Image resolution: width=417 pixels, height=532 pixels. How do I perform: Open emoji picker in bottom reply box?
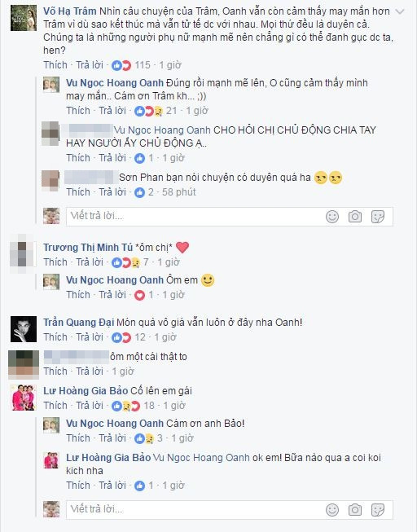point(332,510)
